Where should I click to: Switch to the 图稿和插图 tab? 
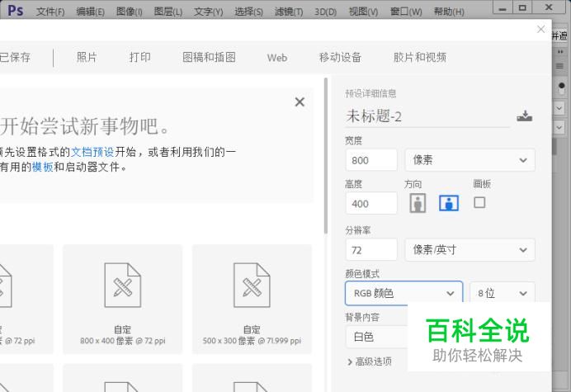point(209,57)
